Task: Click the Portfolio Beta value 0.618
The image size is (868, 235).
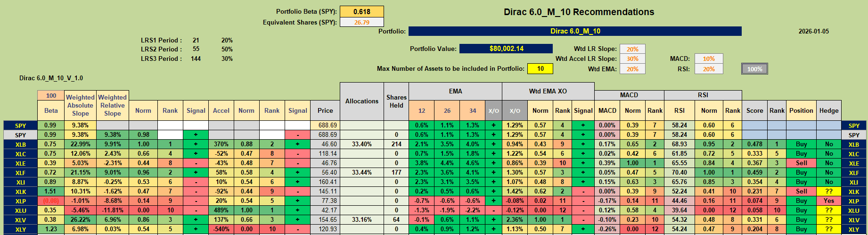Action: [362, 12]
